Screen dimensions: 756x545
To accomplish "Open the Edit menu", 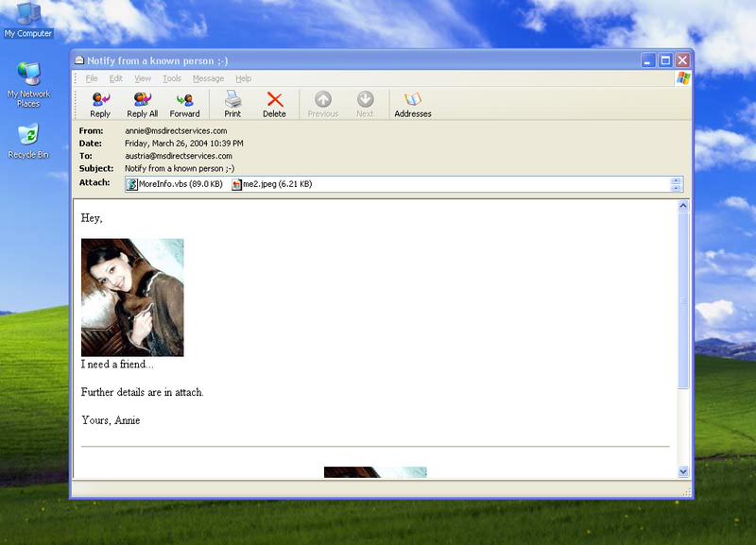I will click(115, 78).
